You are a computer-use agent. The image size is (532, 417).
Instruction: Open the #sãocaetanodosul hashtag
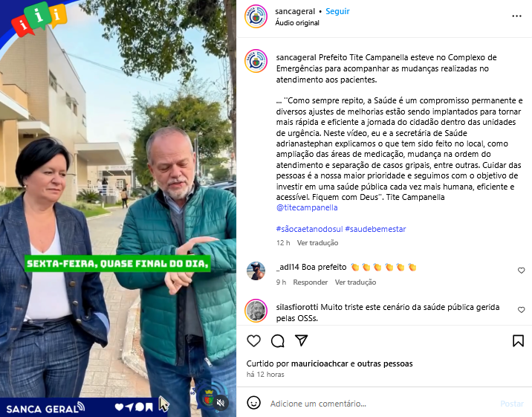pos(309,229)
